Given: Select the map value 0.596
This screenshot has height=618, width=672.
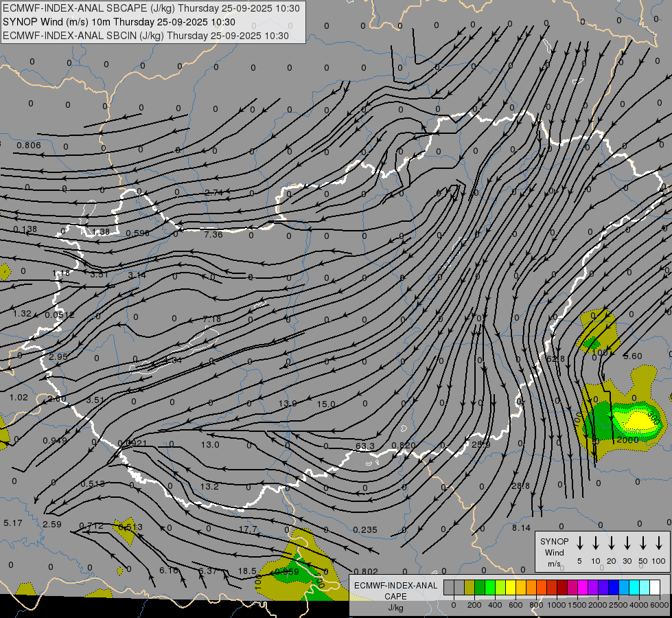Looking at the screenshot, I should (138, 233).
